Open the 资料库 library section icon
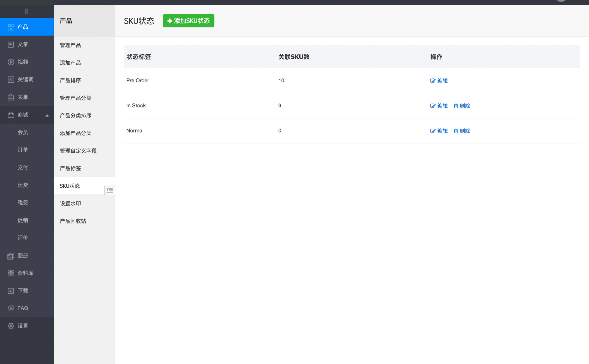The image size is (589, 364). [x=11, y=273]
